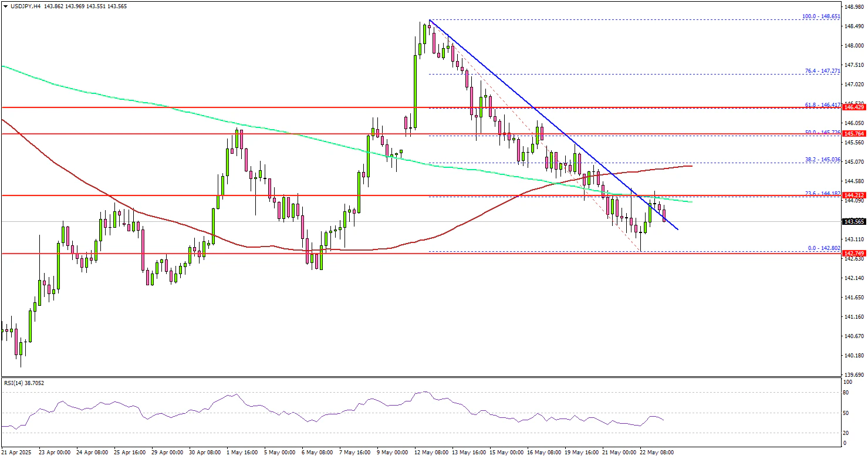
Task: Click the RSI scale value 100
Action: point(847,382)
